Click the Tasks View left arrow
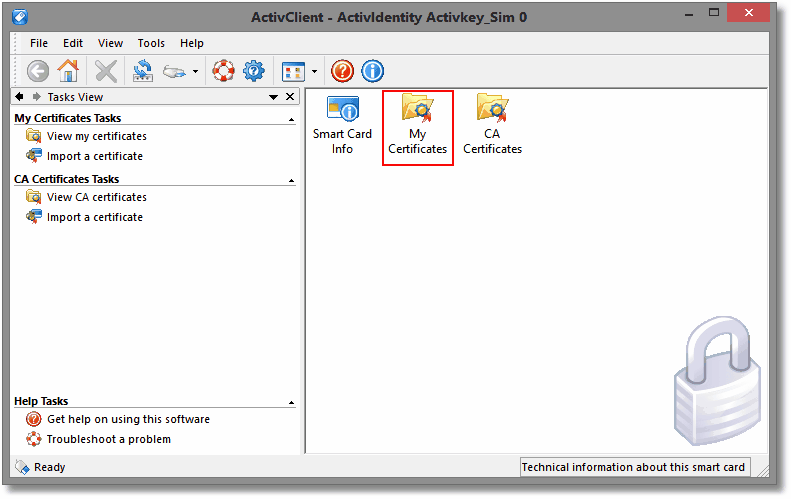791x499 pixels. [19, 96]
